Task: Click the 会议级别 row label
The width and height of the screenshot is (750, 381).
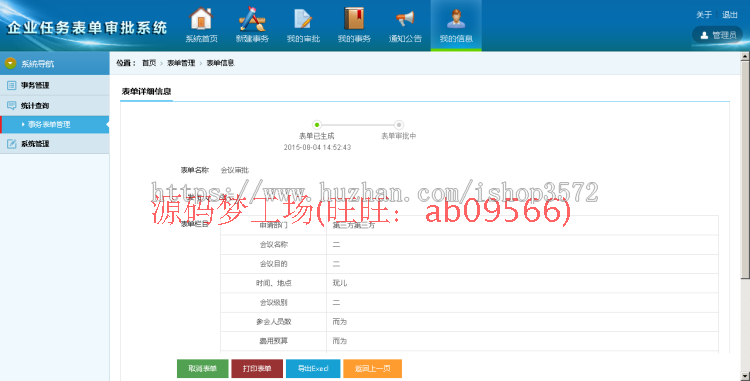Action: (x=274, y=303)
